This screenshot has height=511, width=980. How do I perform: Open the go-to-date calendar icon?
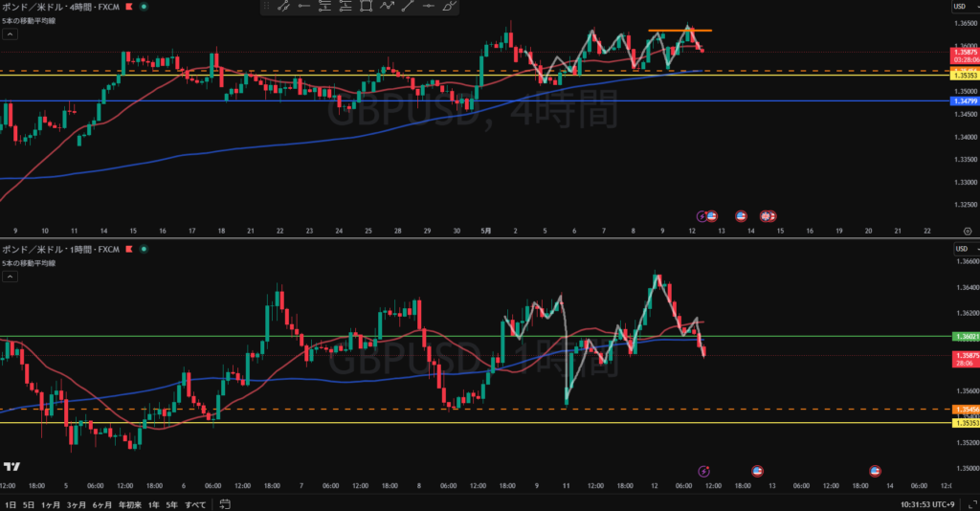coord(225,504)
